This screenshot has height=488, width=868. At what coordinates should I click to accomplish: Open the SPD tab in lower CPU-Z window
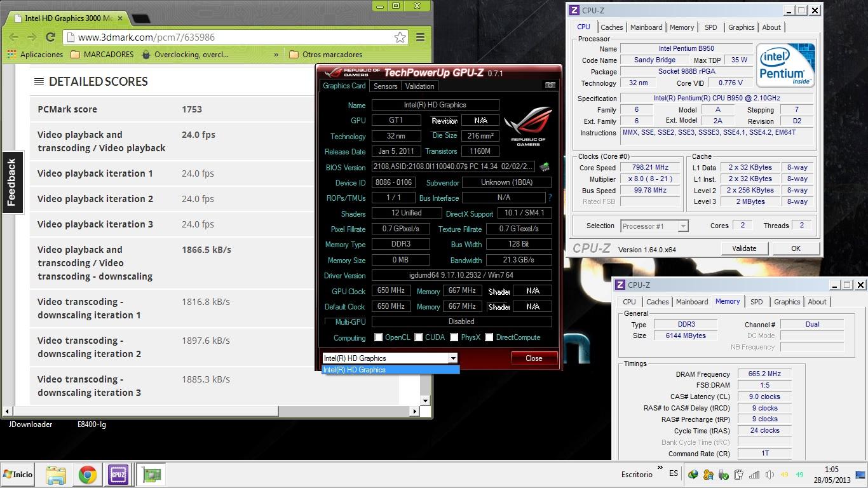[756, 302]
